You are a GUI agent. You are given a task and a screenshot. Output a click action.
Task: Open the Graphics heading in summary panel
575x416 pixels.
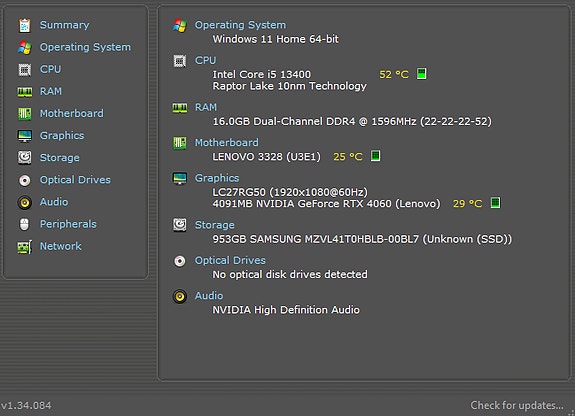217,178
